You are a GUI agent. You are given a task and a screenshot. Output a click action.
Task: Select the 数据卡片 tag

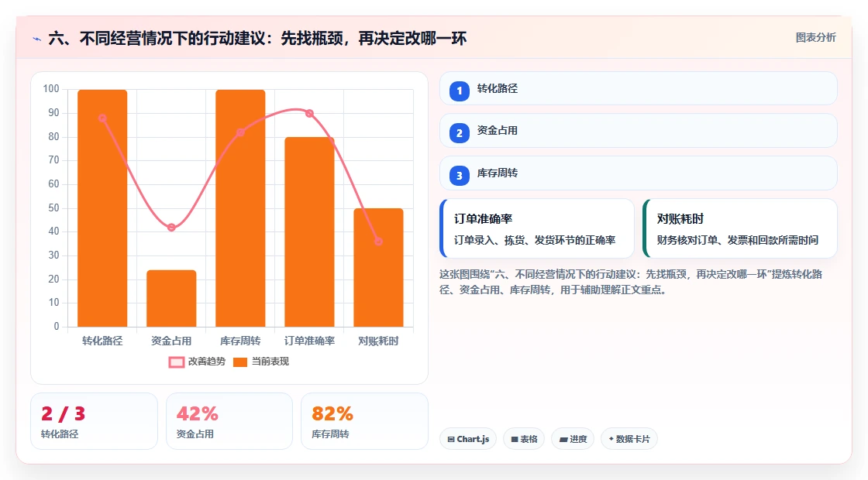(629, 439)
